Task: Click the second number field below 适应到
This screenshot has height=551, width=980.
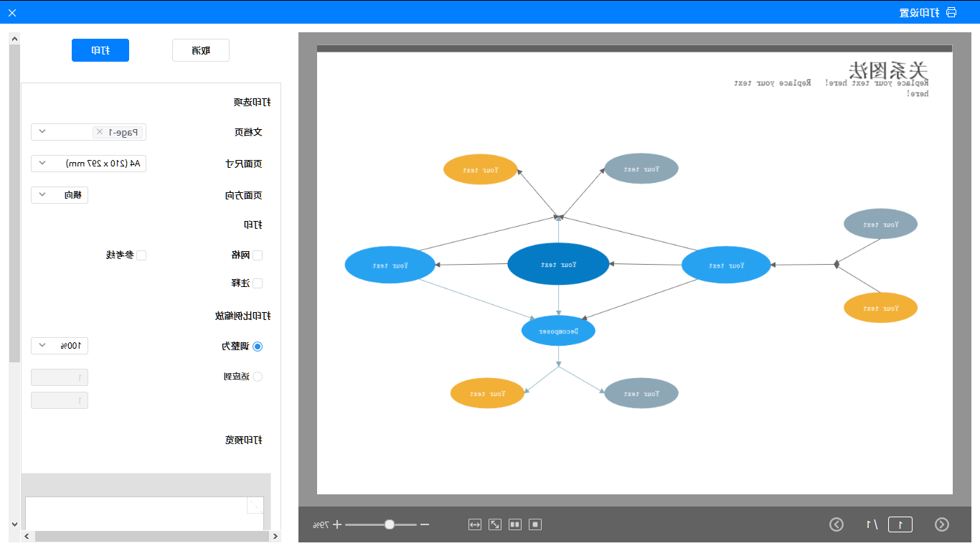Action: [60, 400]
